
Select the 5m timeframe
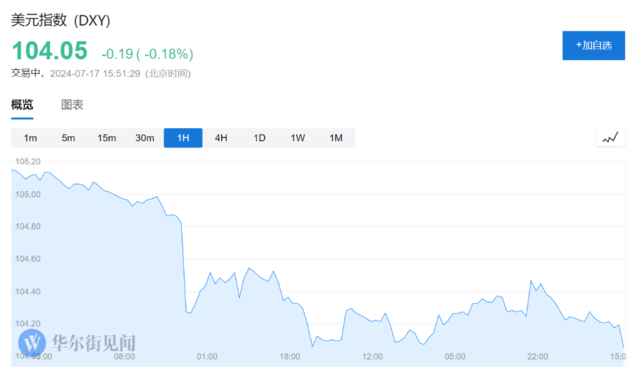(69, 138)
